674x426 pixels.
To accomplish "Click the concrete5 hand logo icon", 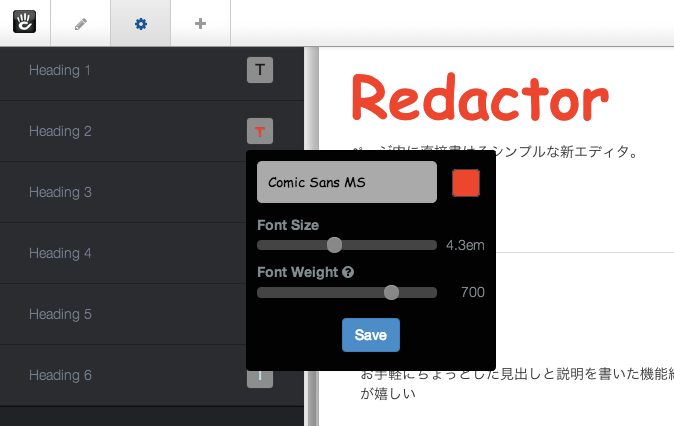I will point(25,22).
